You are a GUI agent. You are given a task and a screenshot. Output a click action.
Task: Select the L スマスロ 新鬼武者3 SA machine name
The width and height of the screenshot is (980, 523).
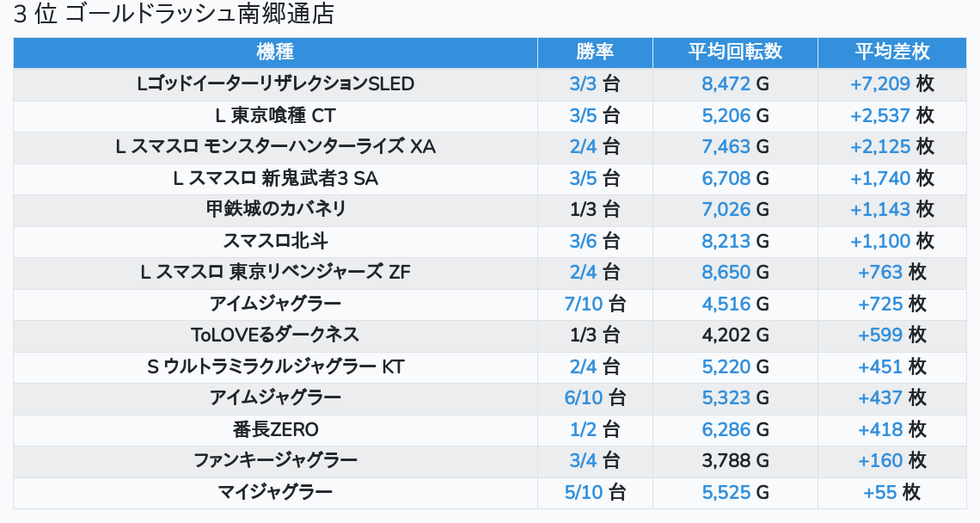click(x=275, y=179)
